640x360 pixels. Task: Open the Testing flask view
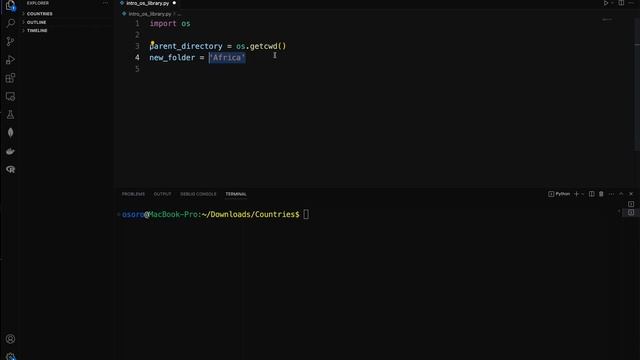pos(10,115)
